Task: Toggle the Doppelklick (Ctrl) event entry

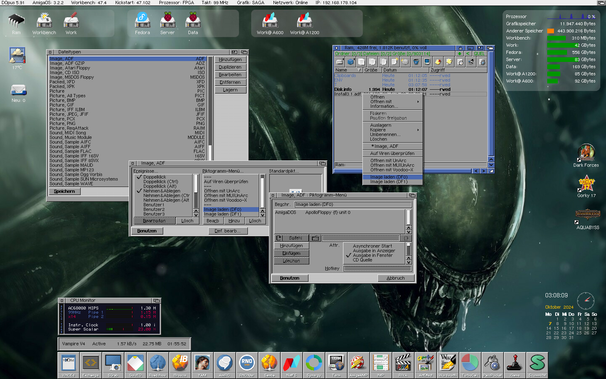Action: pyautogui.click(x=163, y=182)
